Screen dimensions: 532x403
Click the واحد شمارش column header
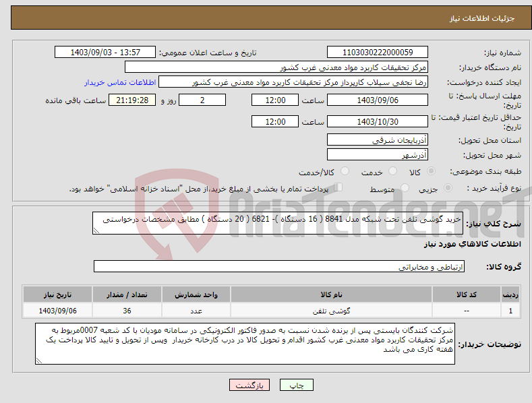[x=196, y=294]
